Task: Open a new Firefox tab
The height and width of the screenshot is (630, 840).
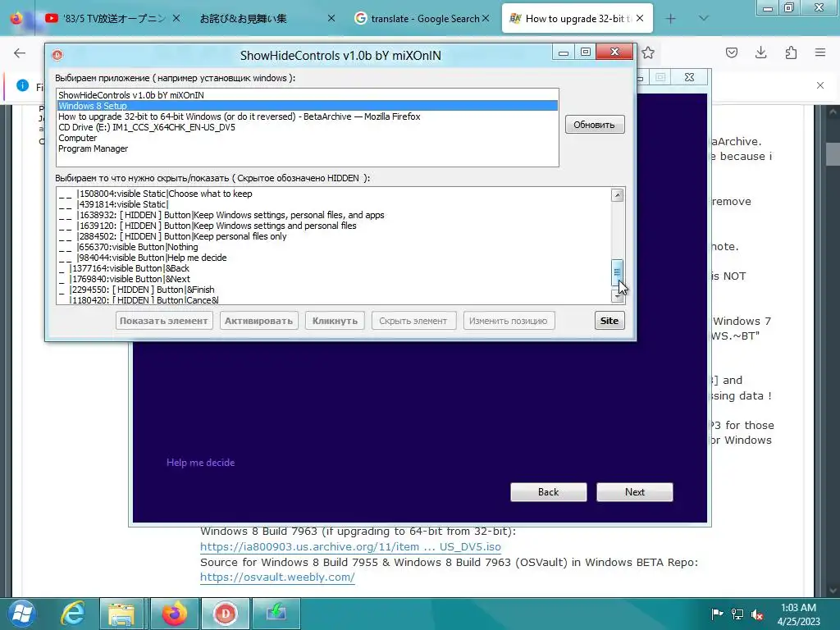Action: tap(671, 19)
